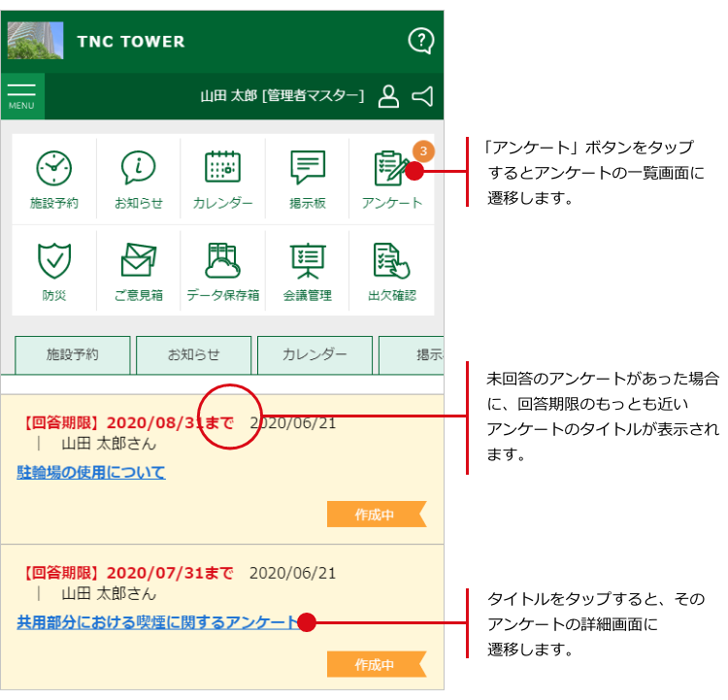
Task: Open データ保存箱 cloud storage icon
Action: 222,263
